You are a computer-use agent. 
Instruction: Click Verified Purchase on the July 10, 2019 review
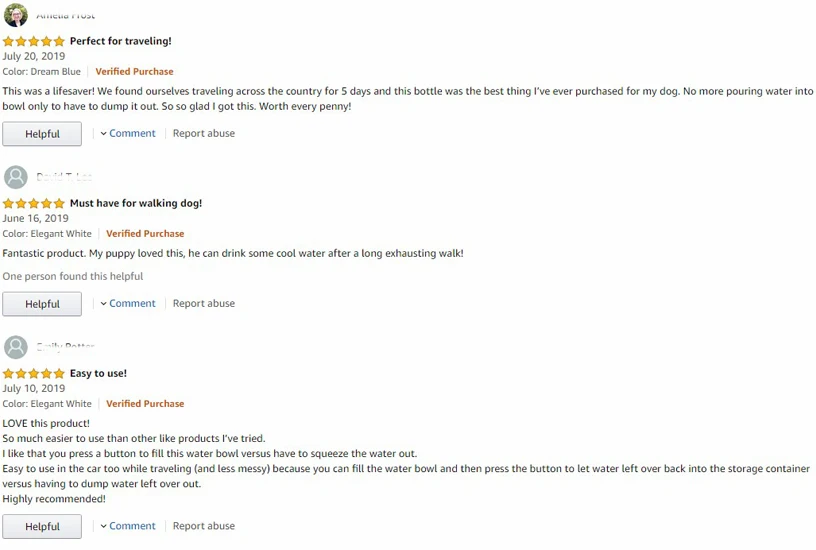click(145, 404)
